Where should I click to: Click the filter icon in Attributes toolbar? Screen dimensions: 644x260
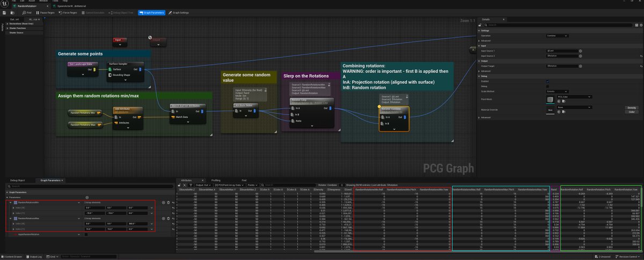click(191, 185)
